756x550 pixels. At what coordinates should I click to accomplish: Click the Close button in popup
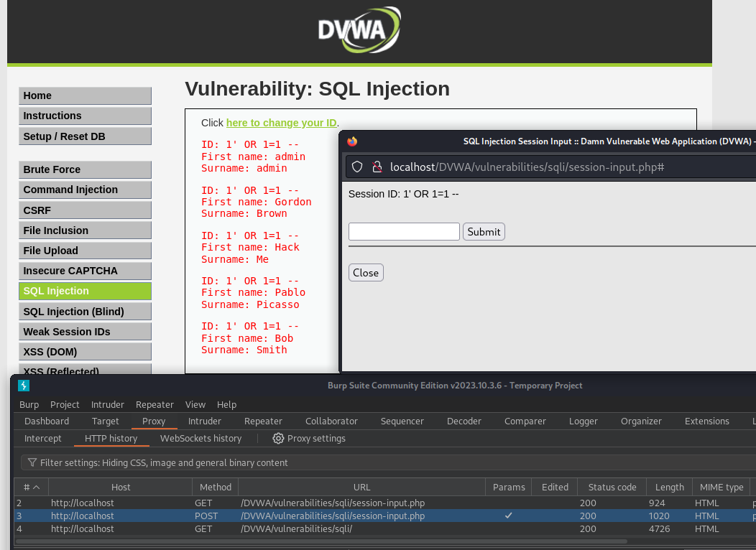pos(366,273)
